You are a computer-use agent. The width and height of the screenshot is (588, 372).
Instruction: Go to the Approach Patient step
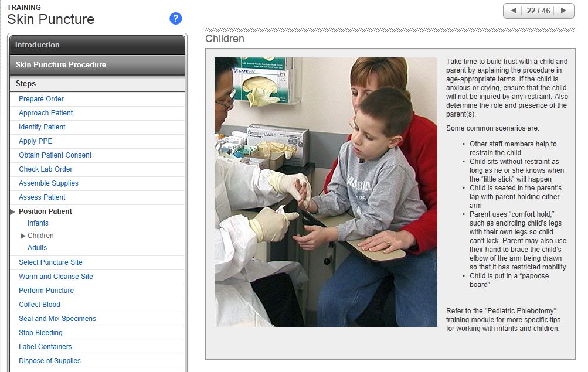tap(46, 113)
